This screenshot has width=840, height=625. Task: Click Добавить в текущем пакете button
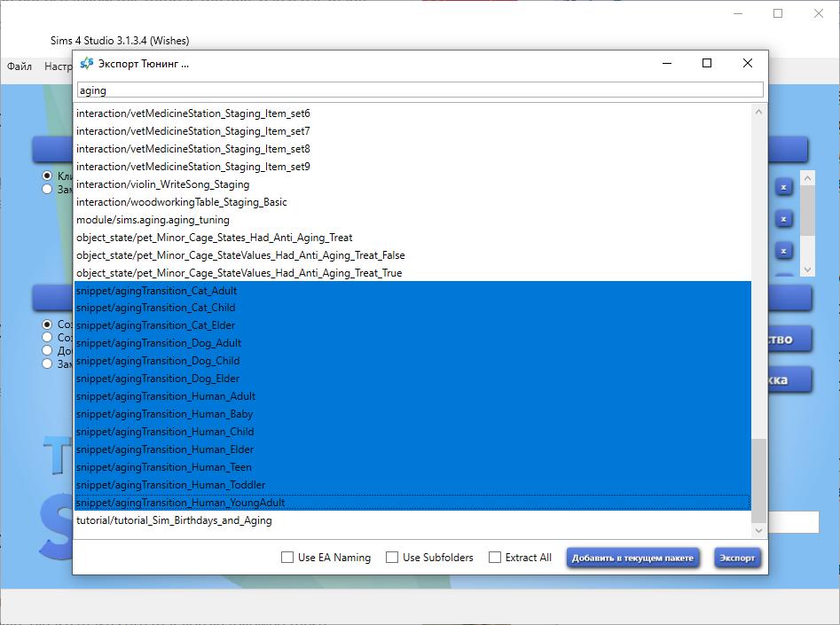[633, 558]
